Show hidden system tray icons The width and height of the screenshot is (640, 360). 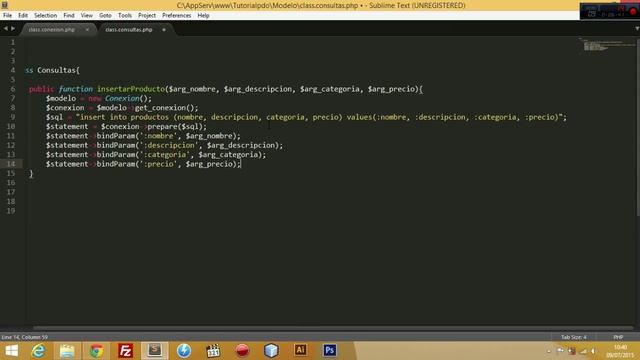point(549,351)
